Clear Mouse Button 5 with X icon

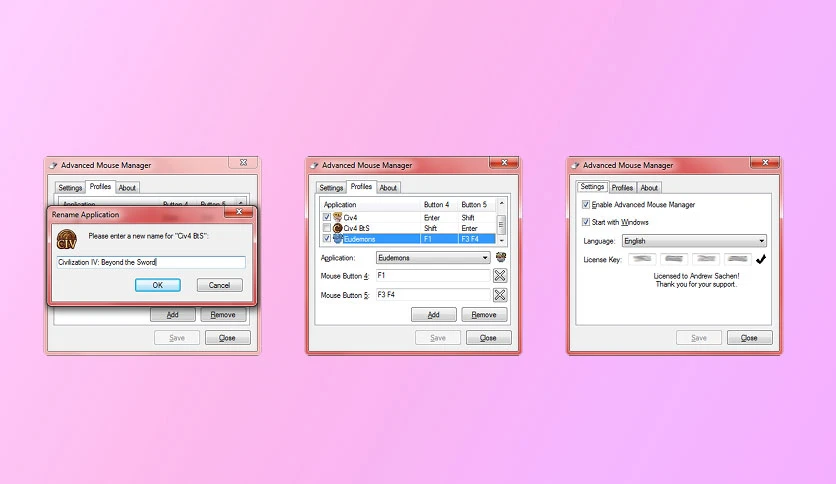coord(500,295)
